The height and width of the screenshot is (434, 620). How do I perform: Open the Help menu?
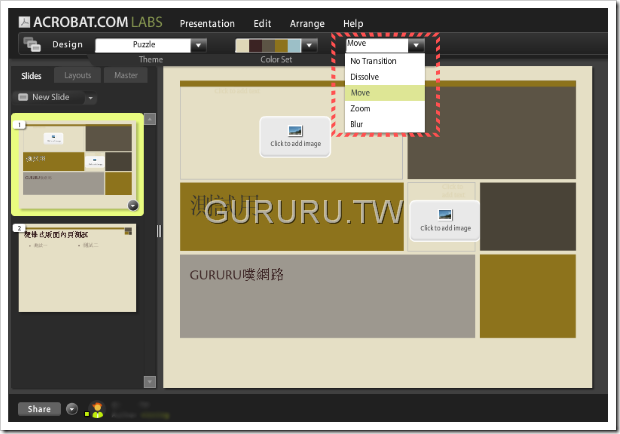(x=353, y=24)
